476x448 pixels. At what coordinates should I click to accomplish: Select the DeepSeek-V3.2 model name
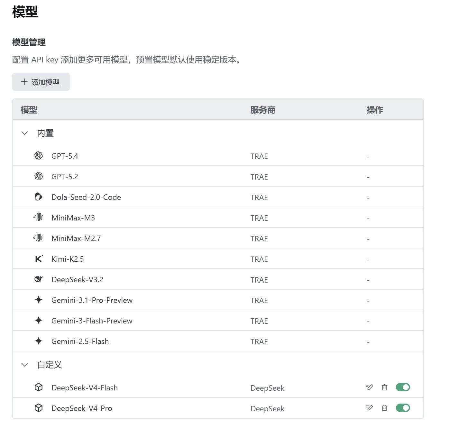[x=78, y=280]
